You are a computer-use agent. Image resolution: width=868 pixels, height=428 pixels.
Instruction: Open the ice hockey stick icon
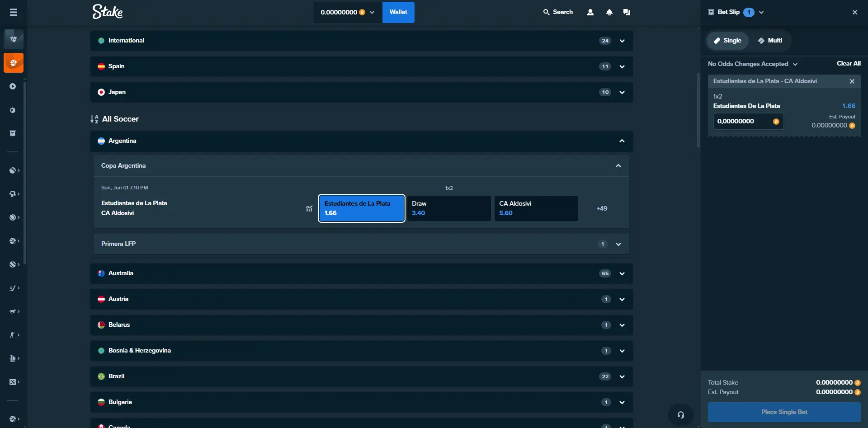tap(13, 288)
